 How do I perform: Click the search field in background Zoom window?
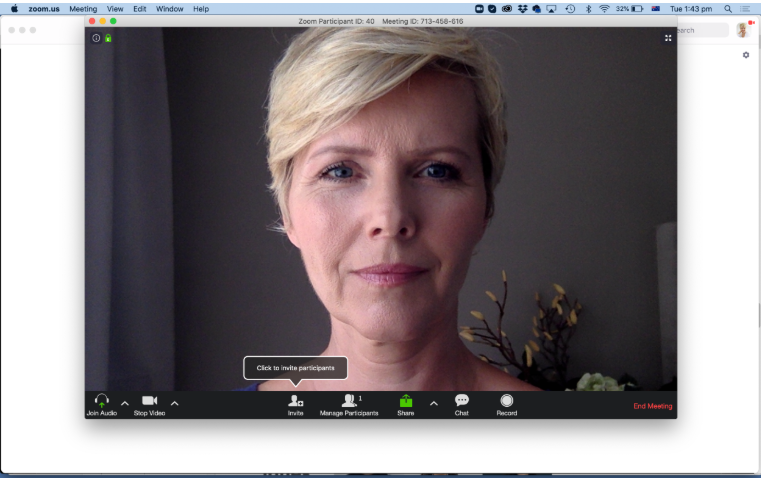click(x=702, y=30)
